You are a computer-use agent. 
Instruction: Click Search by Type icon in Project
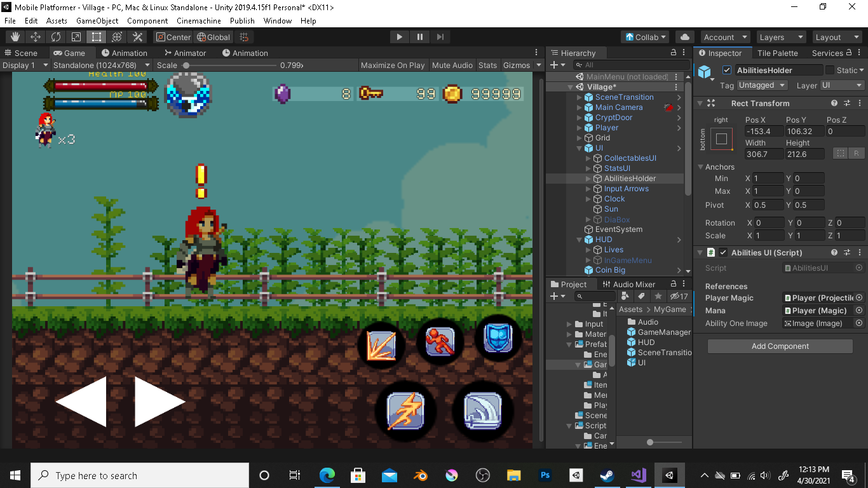point(625,296)
